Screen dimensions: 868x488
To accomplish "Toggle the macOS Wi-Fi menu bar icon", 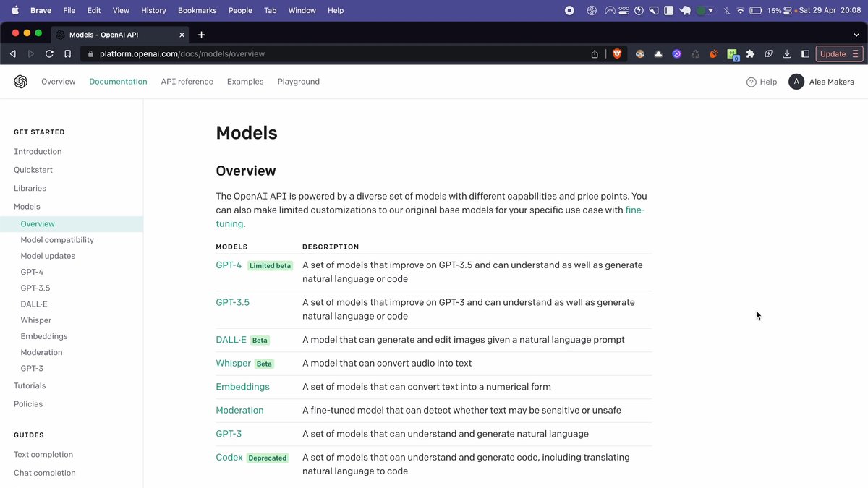I will [x=740, y=11].
